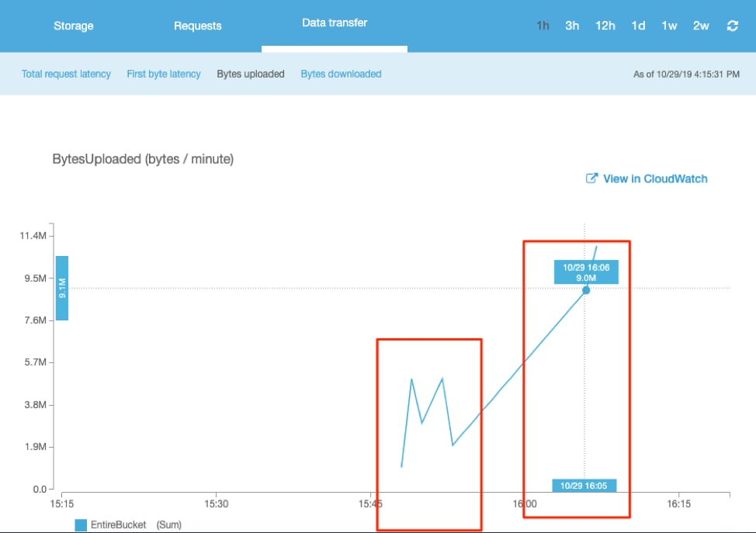The width and height of the screenshot is (756, 533).
Task: Click the refresh icon in the header
Action: [x=732, y=26]
